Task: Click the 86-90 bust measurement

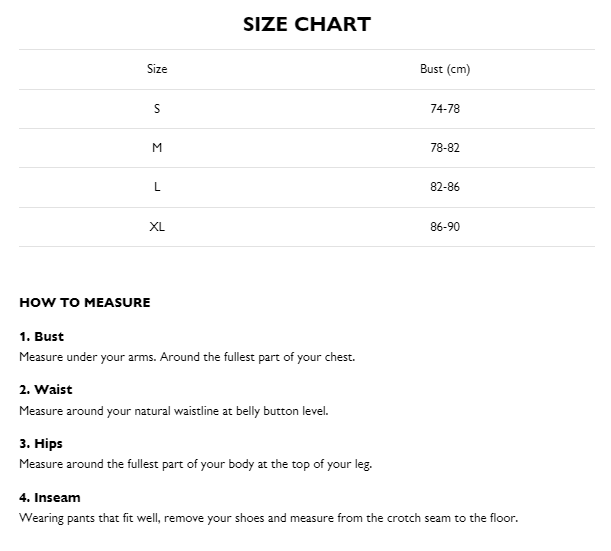Action: 445,227
